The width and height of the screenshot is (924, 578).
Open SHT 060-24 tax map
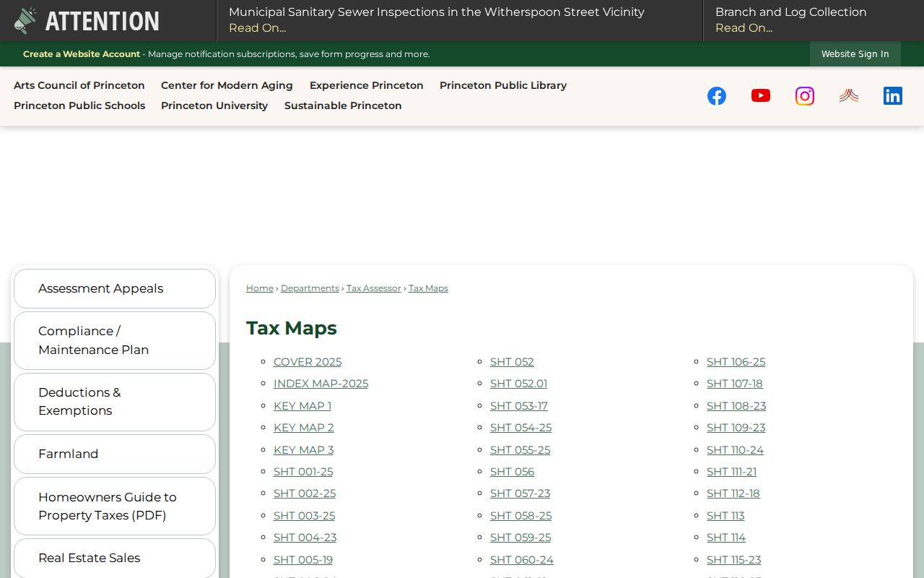[x=522, y=560]
